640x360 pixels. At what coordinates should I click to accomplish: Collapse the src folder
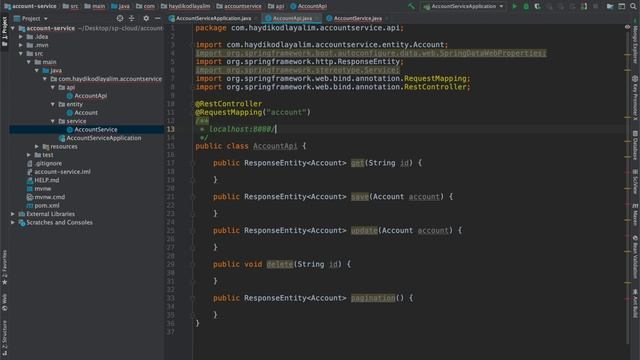pos(21,53)
